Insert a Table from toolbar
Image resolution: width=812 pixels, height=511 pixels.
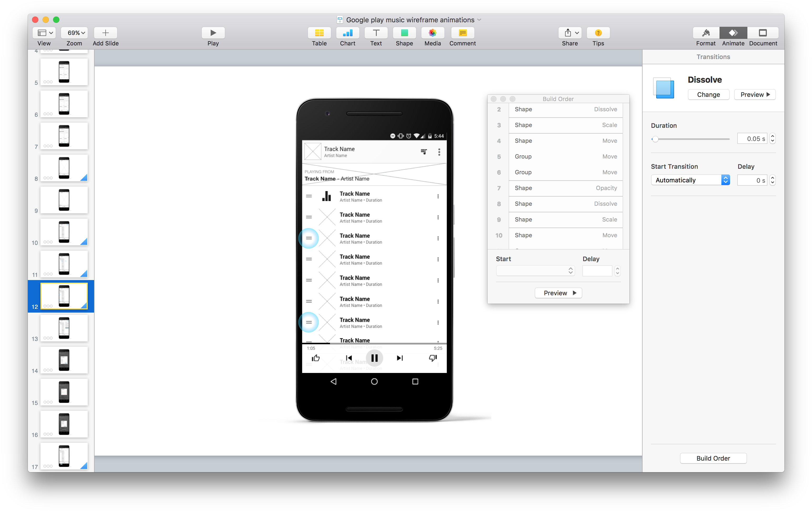(x=319, y=33)
